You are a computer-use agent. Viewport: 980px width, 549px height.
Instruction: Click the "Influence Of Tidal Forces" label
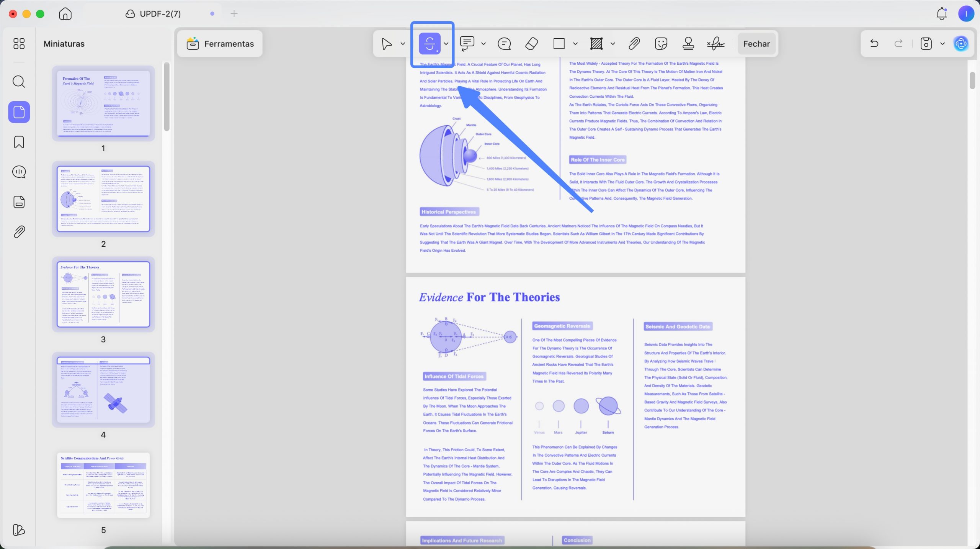[x=454, y=376]
